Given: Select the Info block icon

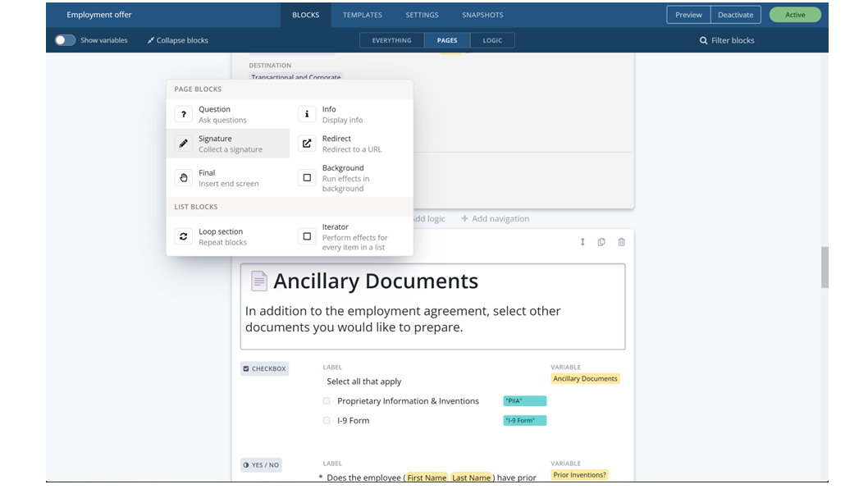Looking at the screenshot, I should click(307, 113).
